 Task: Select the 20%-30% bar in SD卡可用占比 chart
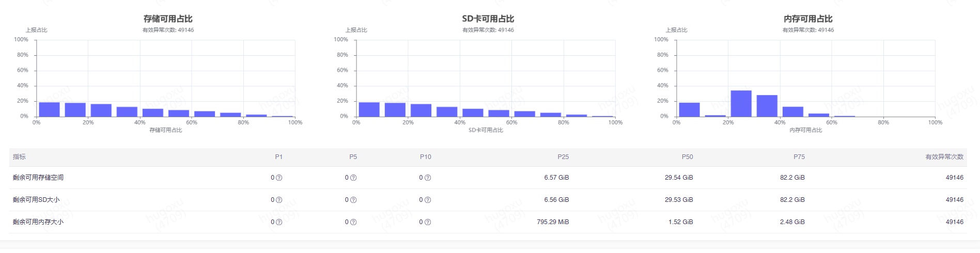421,110
